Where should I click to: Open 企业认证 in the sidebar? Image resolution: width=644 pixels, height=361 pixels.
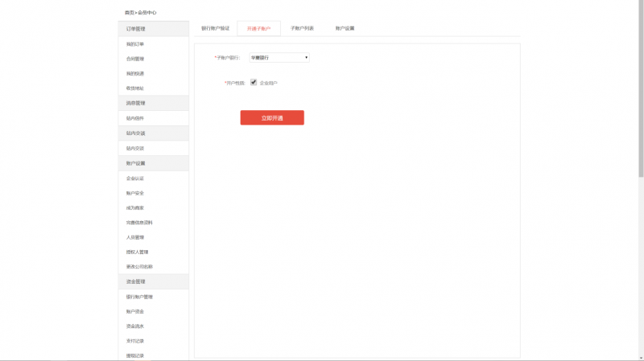[135, 178]
